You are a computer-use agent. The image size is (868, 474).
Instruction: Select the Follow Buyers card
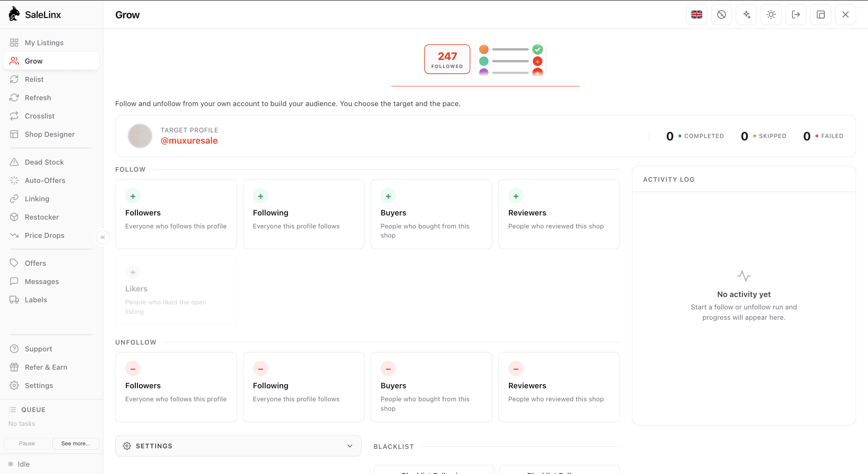431,214
